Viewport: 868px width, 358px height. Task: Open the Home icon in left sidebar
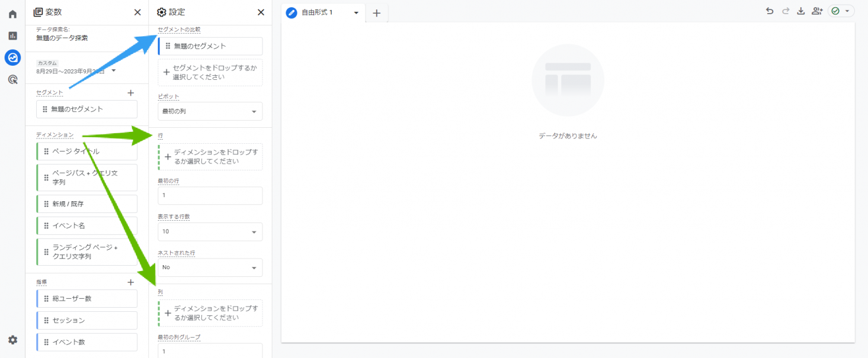pyautogui.click(x=12, y=14)
